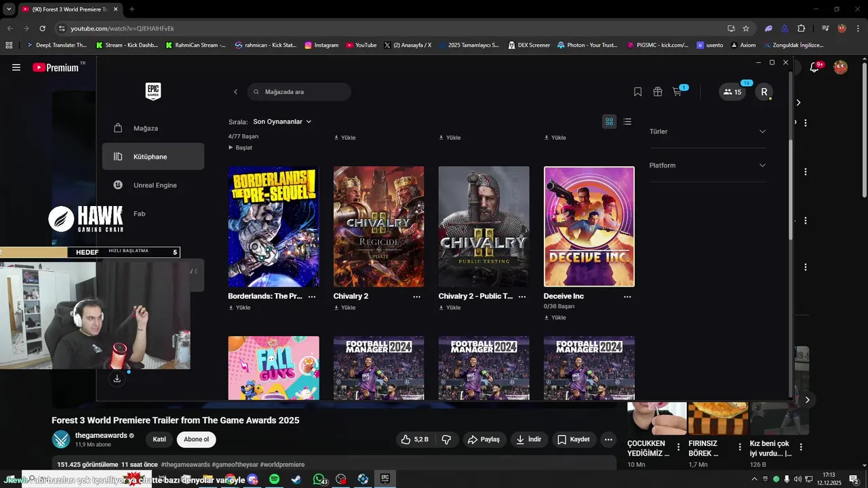This screenshot has height=488, width=868.
Task: Open options menu for Borderlands: The Pre-Sequel
Action: [312, 297]
